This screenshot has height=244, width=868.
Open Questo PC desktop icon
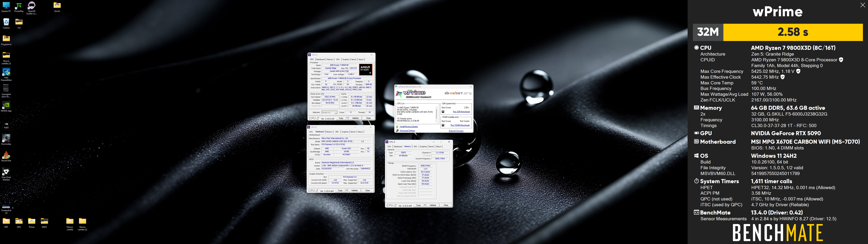click(6, 7)
